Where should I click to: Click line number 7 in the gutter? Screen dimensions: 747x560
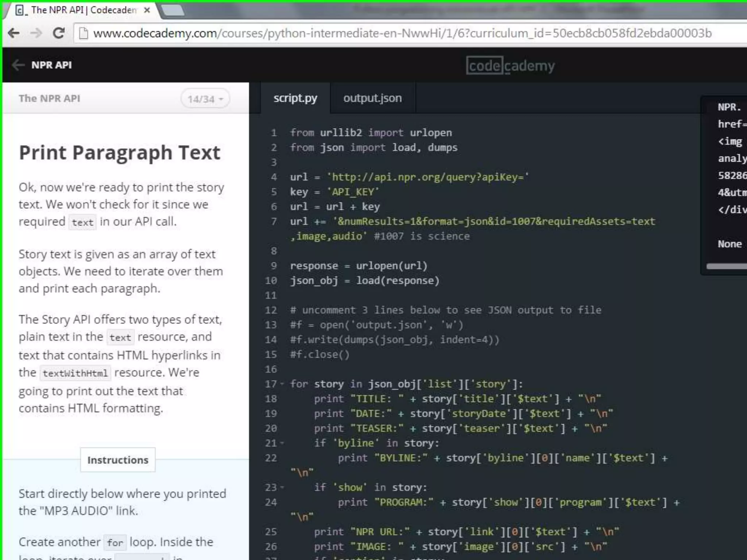pos(274,221)
